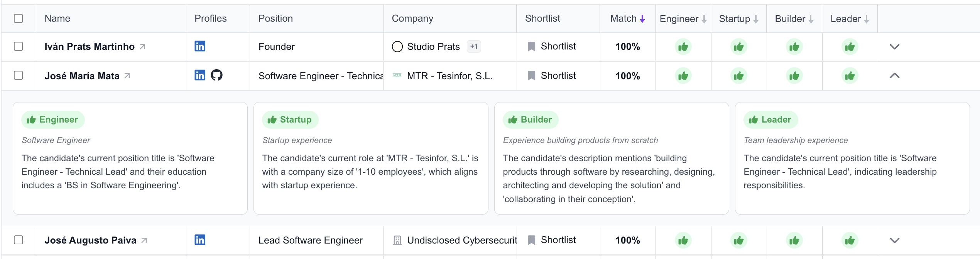
Task: Collapse details for José María Mata
Action: pyautogui.click(x=894, y=75)
